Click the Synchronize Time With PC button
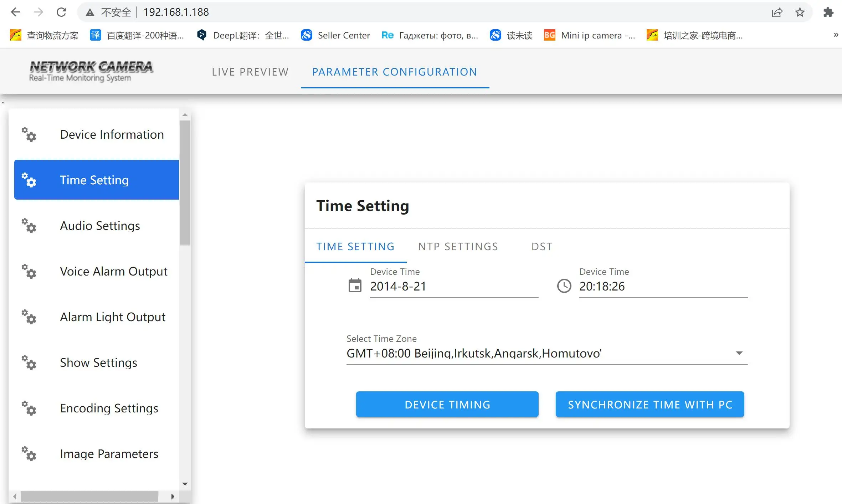The height and width of the screenshot is (504, 842). coord(650,405)
